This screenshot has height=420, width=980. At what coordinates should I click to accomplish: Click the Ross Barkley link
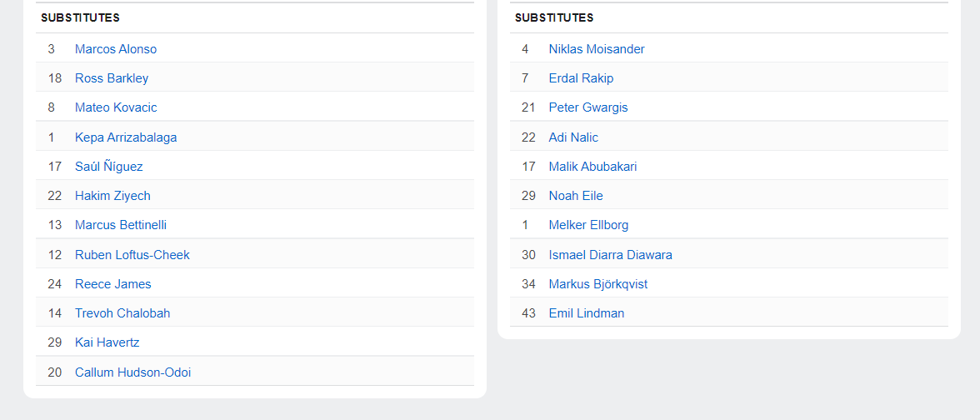112,78
